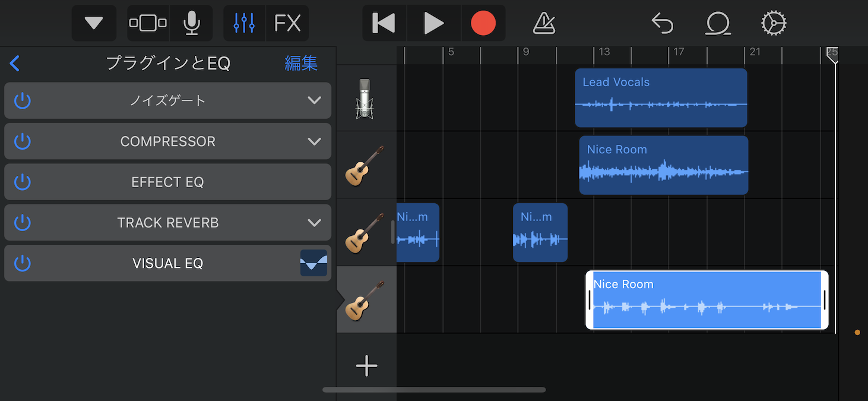Tap bar 9 on the ruler

(525, 52)
